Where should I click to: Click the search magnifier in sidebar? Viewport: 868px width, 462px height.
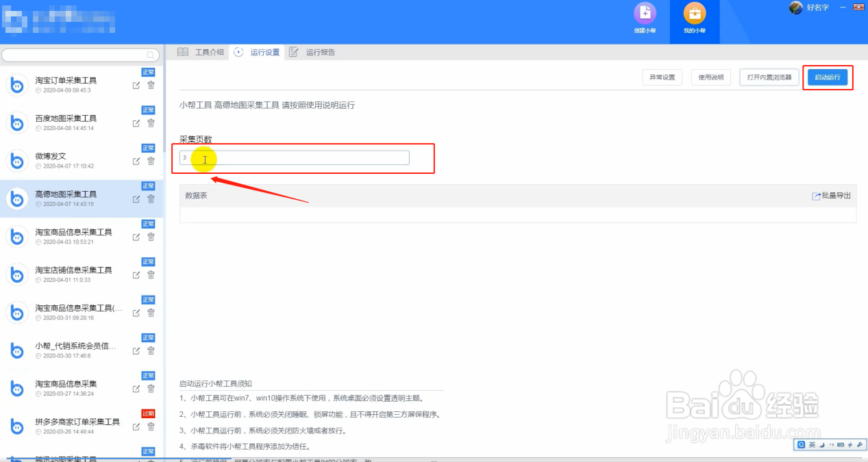tap(151, 55)
